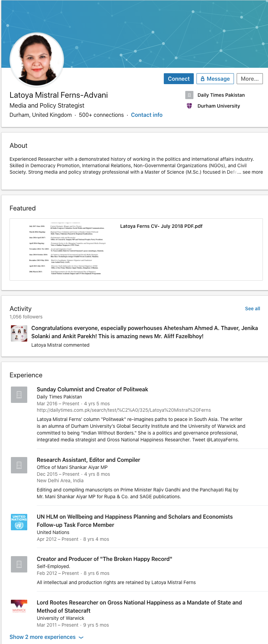Open the Latoya Ferns CV PDF thumbnail
Screen dimensions: 268x644
coord(65,249)
